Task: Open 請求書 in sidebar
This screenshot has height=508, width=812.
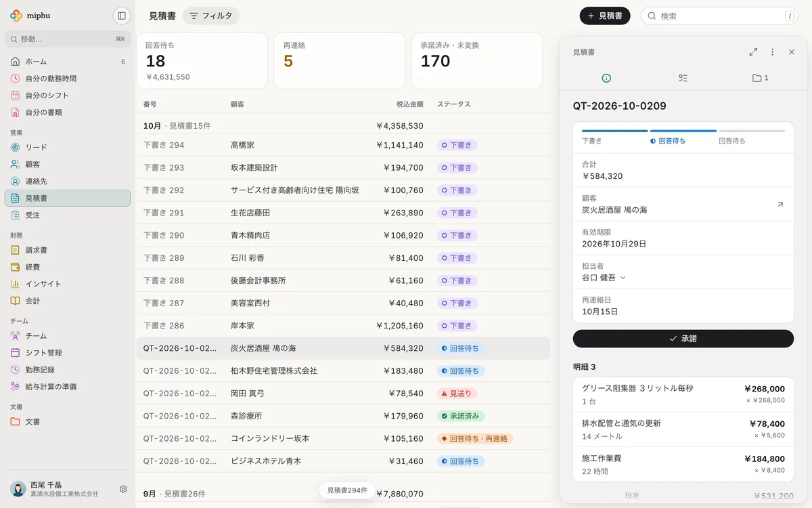Action: pos(68,250)
